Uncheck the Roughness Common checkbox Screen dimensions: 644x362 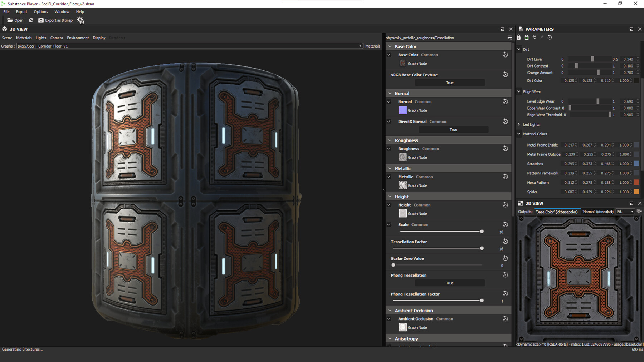[x=389, y=148]
